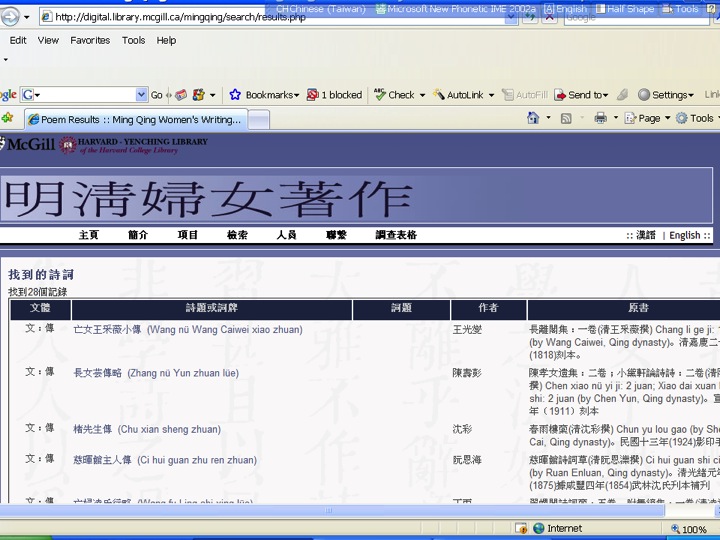Viewport: 720px width, 540px height.
Task: Open the Favorites menu
Action: (x=90, y=40)
